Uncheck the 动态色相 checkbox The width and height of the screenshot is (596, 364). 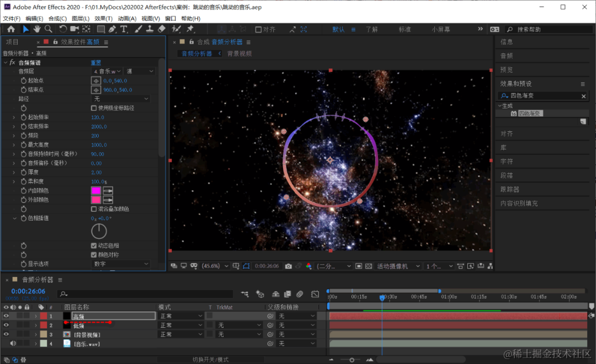point(94,245)
